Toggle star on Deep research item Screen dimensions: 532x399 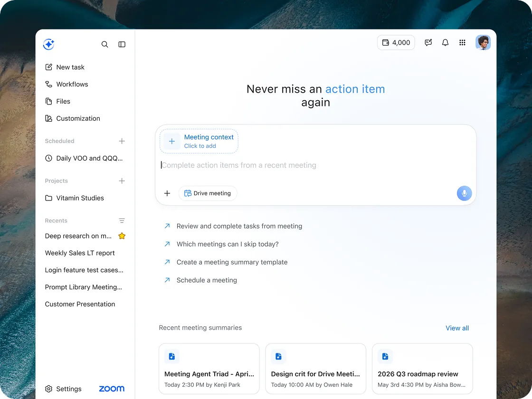122,236
